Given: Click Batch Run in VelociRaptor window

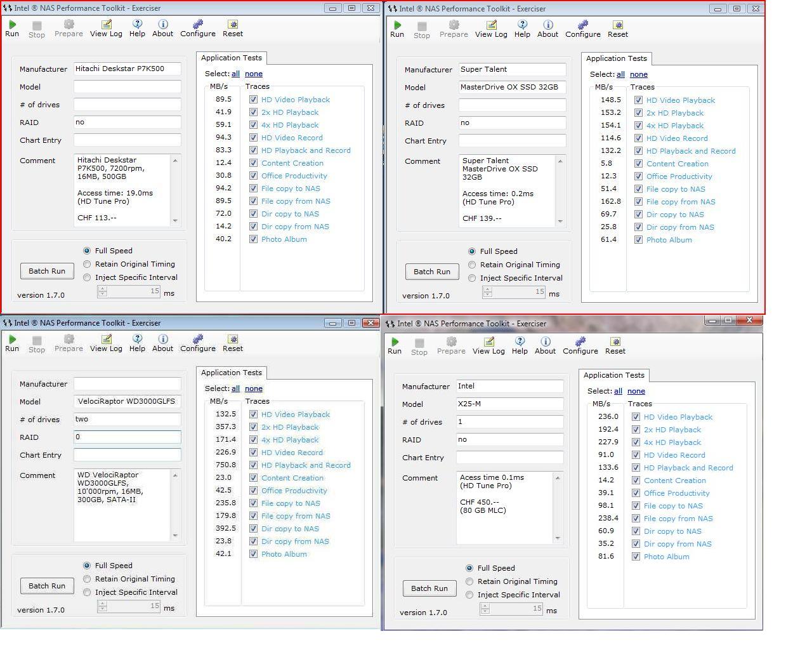Looking at the screenshot, I should tap(47, 586).
